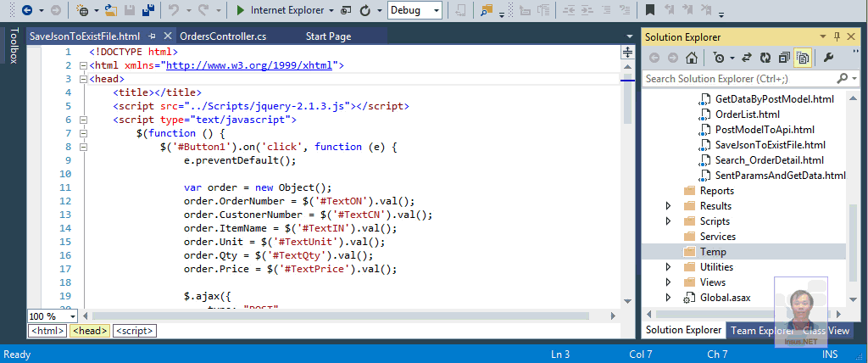Image resolution: width=868 pixels, height=363 pixels.
Task: Switch to the Class View tab
Action: tap(826, 330)
